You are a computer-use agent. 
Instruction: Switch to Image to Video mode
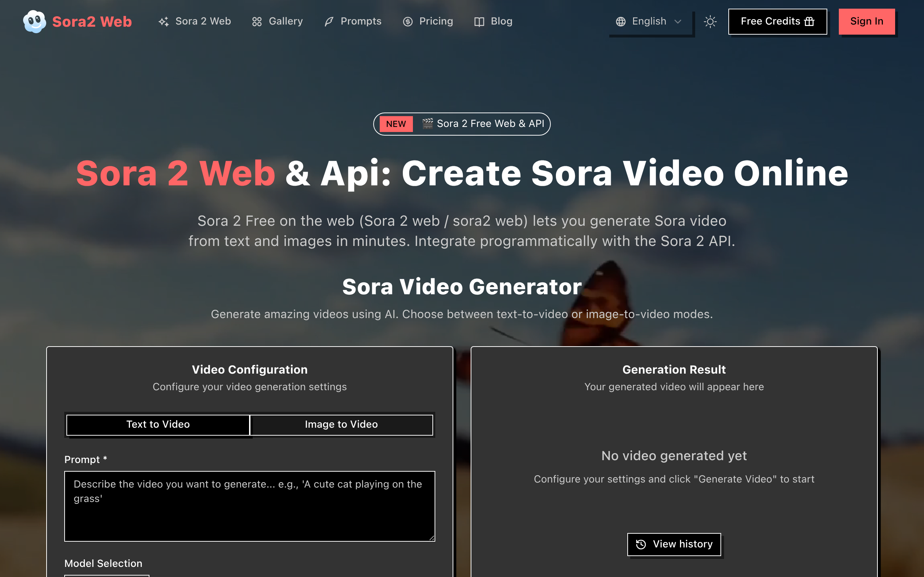pos(341,424)
